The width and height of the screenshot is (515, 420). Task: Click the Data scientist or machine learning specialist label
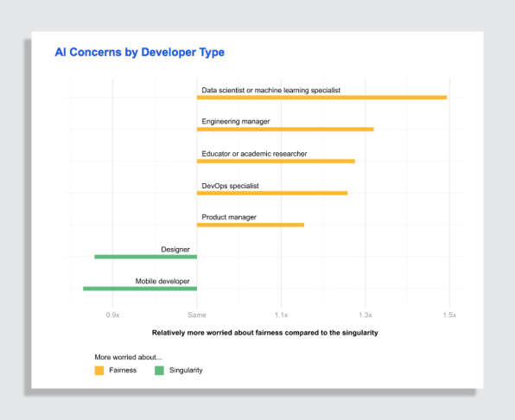(271, 90)
